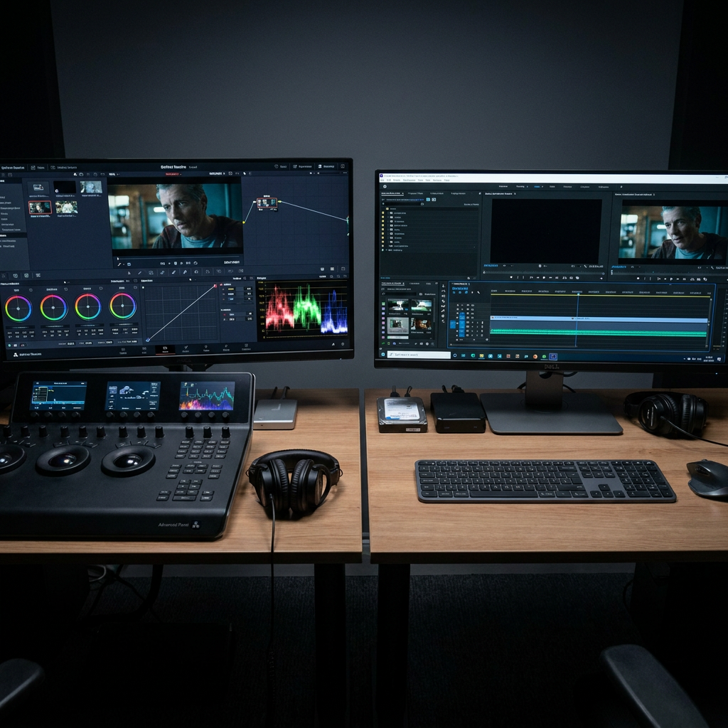
Task: Select the light blue video clip on Premiere's timeline
Action: pyautogui.click(x=599, y=319)
